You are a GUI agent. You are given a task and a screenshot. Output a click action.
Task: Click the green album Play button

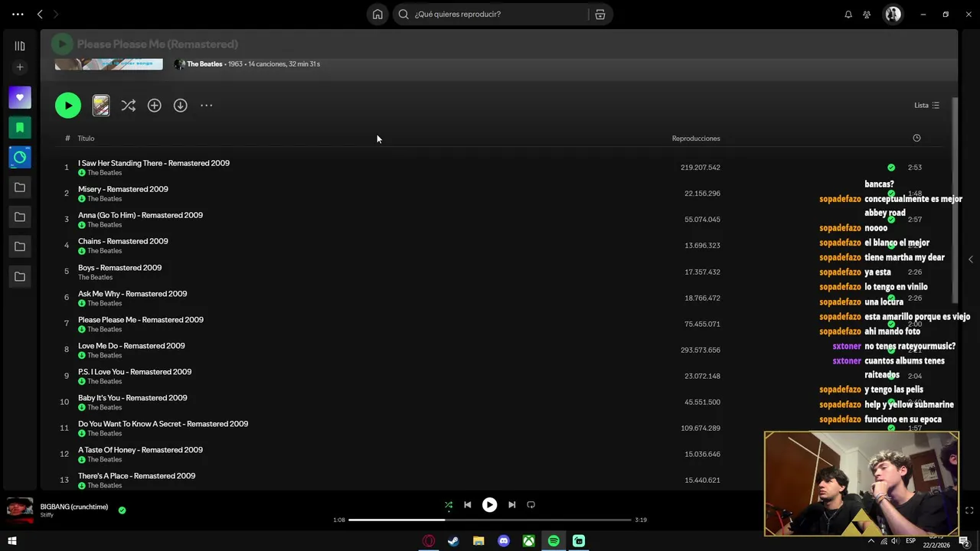point(68,106)
